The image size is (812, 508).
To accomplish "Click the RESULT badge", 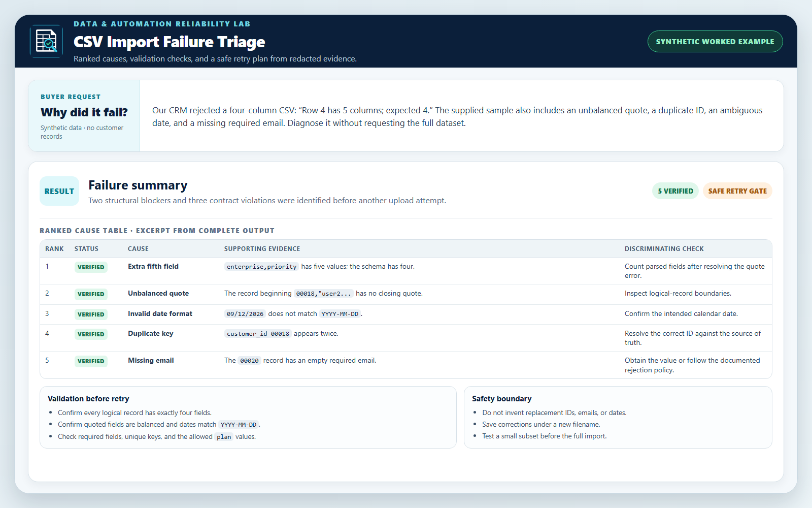I will coord(59,191).
